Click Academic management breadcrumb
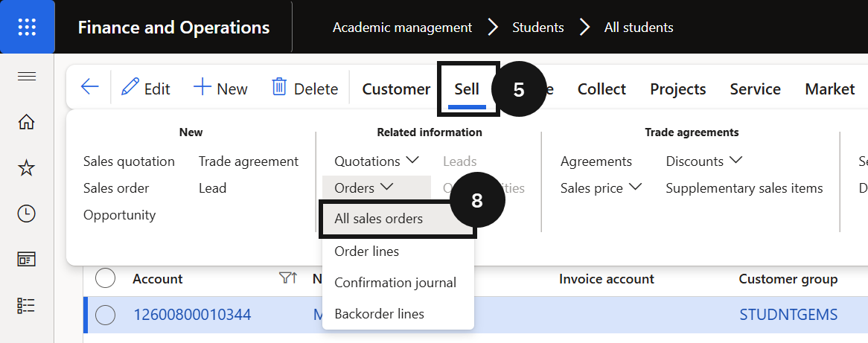The image size is (868, 343). pyautogui.click(x=403, y=27)
